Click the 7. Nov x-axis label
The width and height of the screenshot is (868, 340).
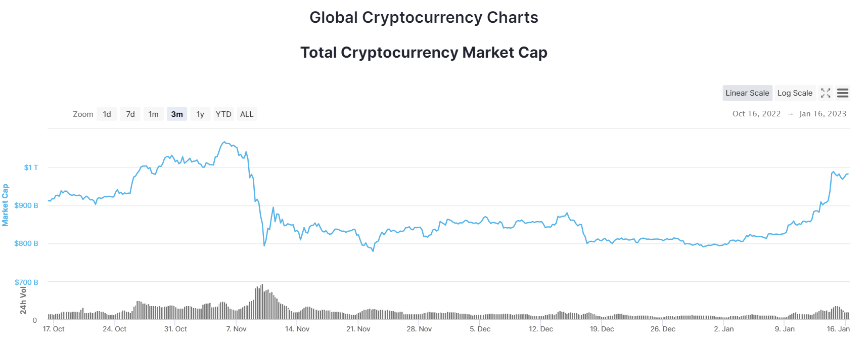pos(236,329)
